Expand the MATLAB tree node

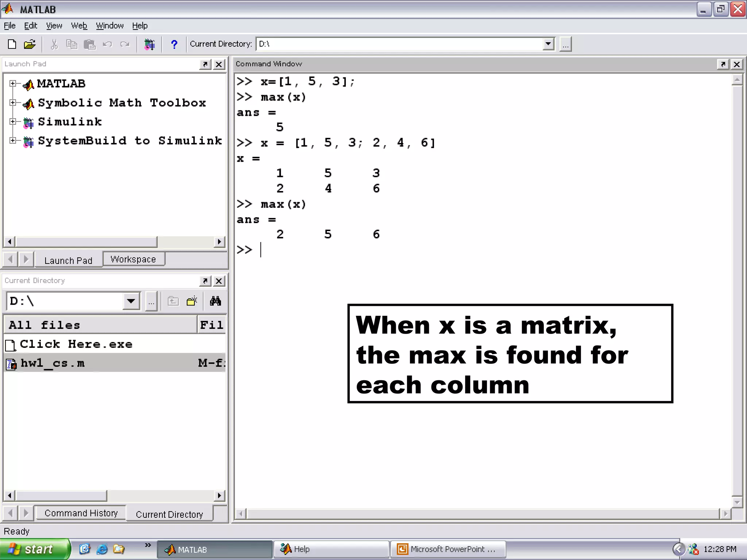(13, 83)
